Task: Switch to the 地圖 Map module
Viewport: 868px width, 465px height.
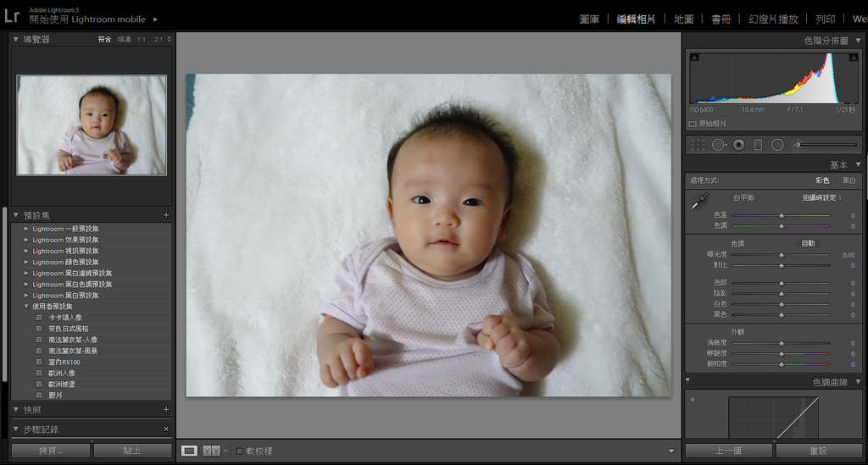Action: click(684, 19)
